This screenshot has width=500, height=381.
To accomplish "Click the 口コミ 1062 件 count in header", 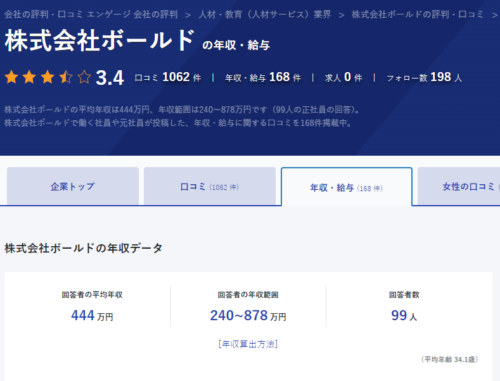I will [168, 77].
